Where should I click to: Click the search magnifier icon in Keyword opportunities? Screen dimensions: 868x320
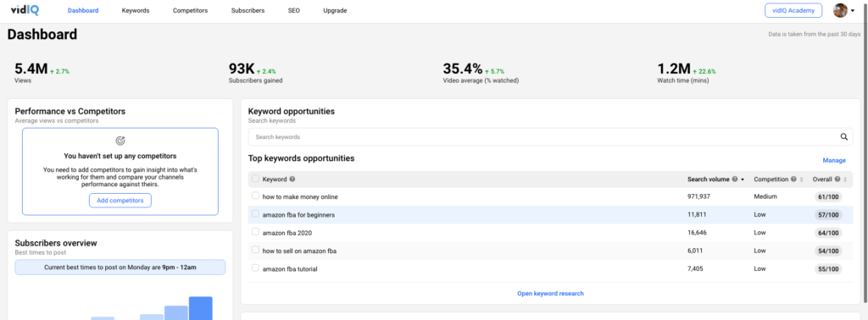pyautogui.click(x=844, y=136)
